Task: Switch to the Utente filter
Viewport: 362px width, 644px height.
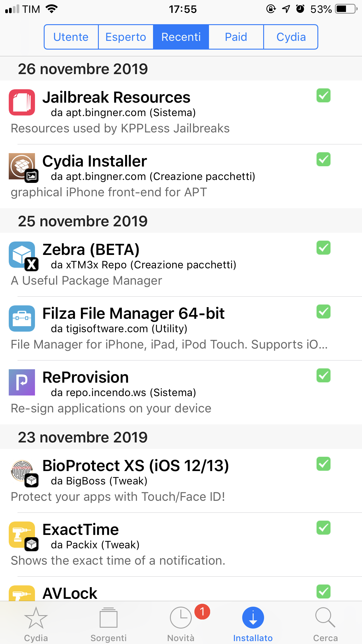Action: pos(71,37)
